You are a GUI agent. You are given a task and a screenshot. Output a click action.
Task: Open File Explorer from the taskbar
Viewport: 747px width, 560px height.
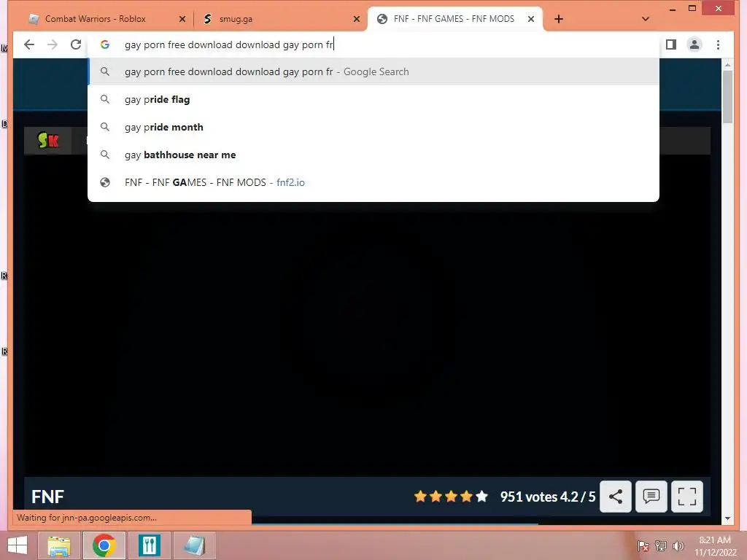tap(58, 545)
